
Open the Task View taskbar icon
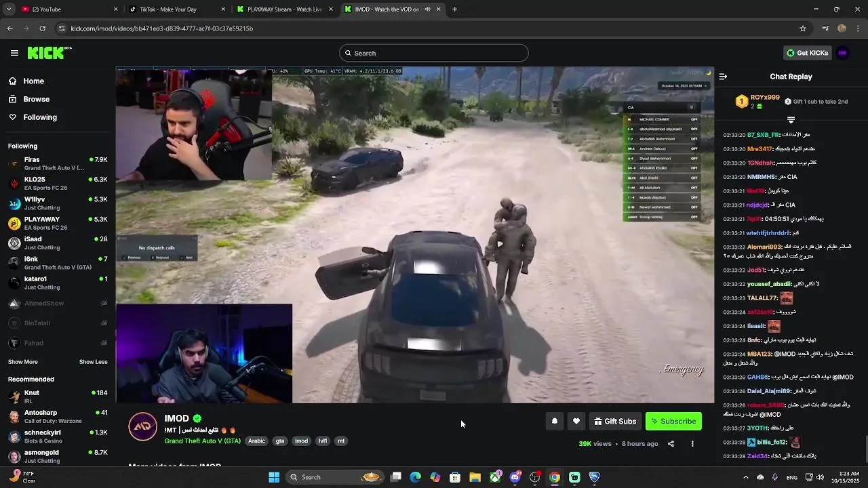(x=396, y=477)
